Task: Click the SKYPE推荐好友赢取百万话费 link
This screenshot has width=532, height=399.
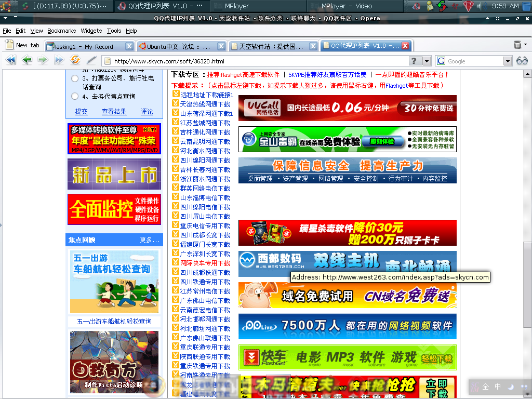Action: (327, 75)
